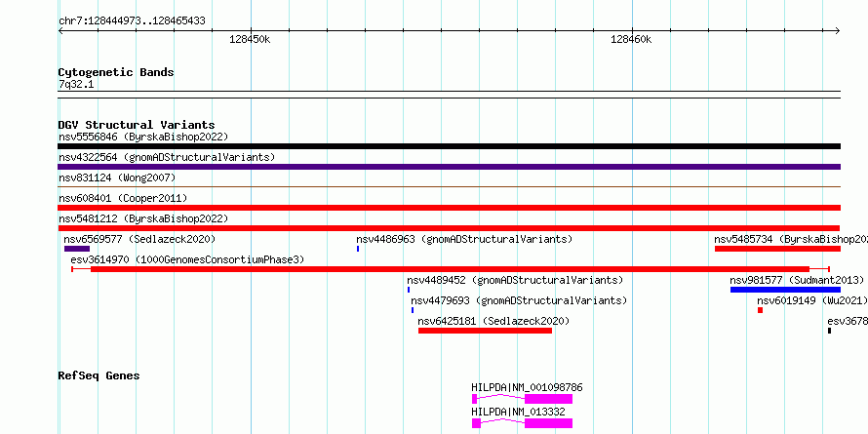Select the nsv4479693 small blue marker
Viewport: 868px width, 434px height.
click(413, 310)
